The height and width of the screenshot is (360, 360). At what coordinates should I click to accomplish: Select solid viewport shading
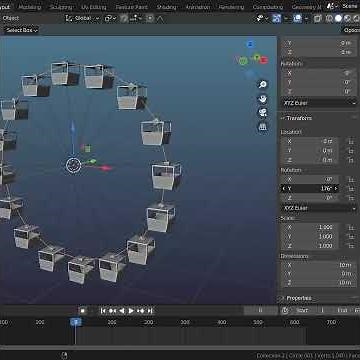pos(338,18)
